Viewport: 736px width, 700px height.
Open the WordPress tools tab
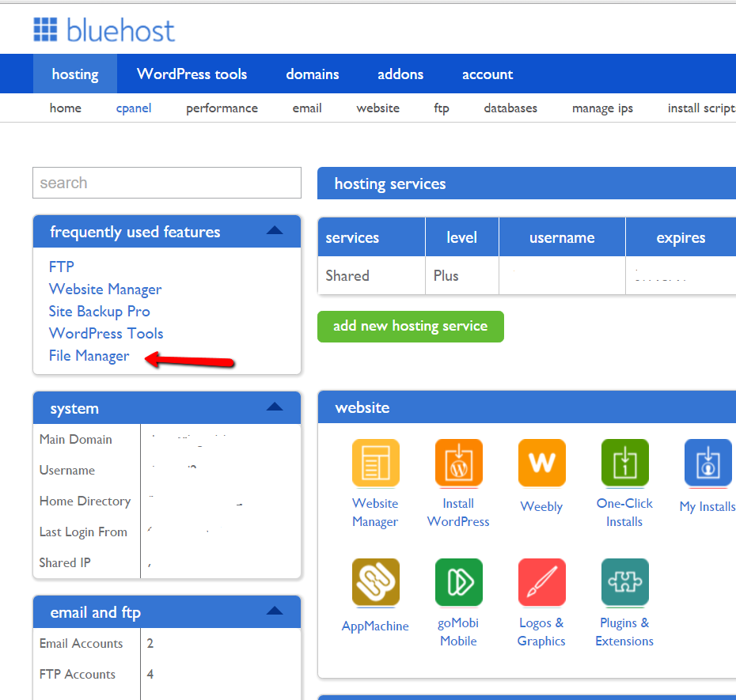[x=192, y=74]
